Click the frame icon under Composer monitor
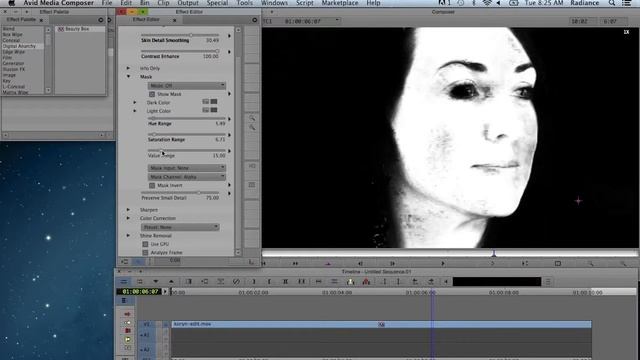This screenshot has height=360, width=640. click(558, 264)
